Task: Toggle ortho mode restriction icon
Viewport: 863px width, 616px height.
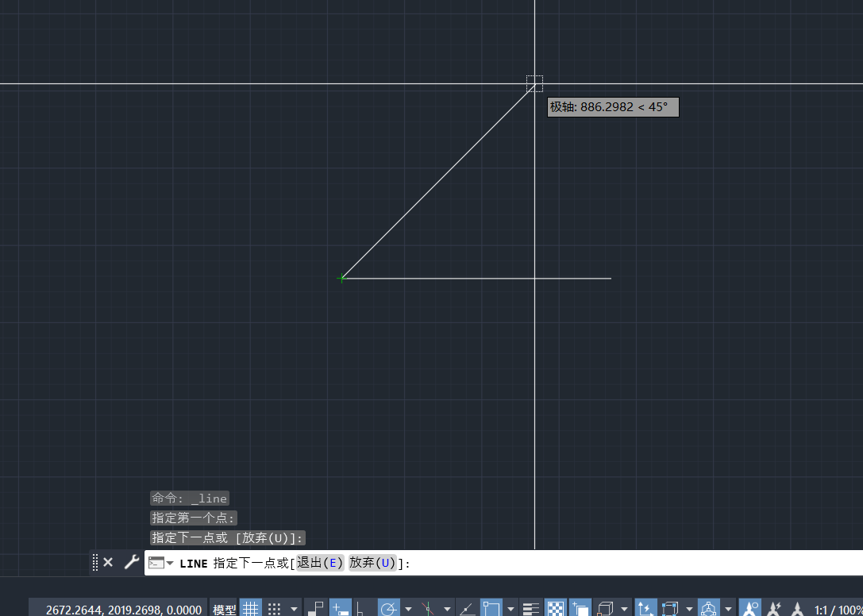Action: (x=363, y=609)
